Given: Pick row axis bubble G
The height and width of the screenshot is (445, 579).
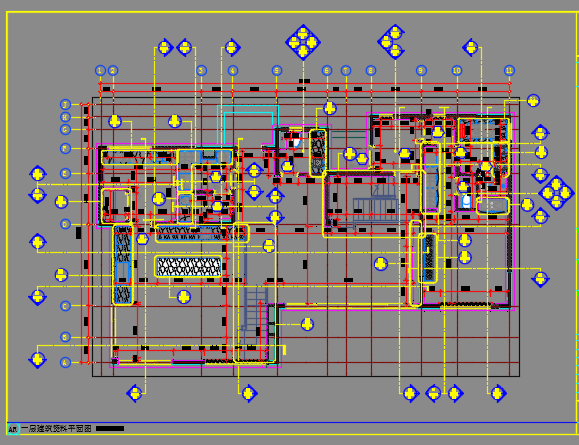Looking at the screenshot, I should click(65, 130).
